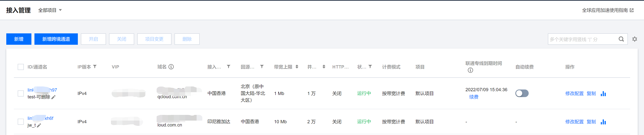Show 联通专线到期时间 info icon

(470, 70)
